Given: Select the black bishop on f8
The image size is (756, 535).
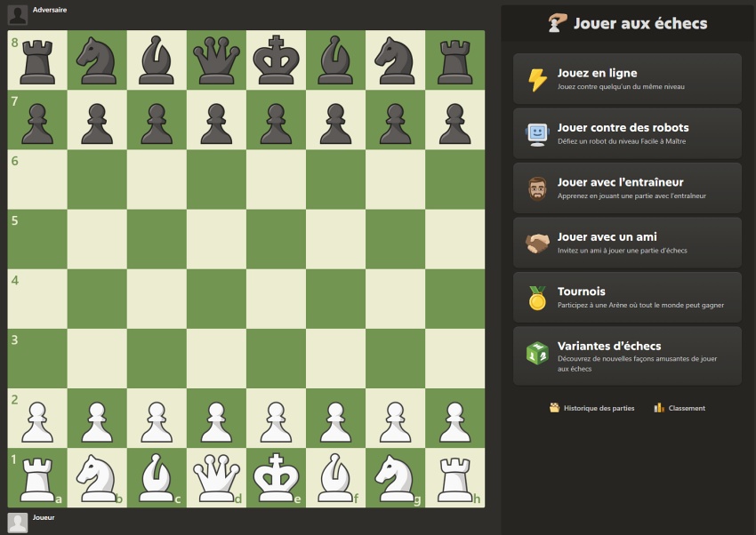Looking at the screenshot, I should pyautogui.click(x=335, y=60).
